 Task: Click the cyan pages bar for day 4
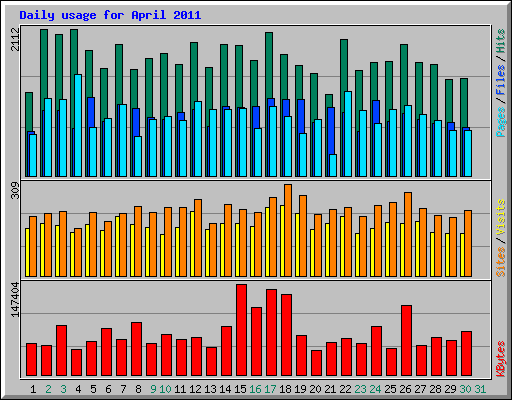tap(78, 125)
